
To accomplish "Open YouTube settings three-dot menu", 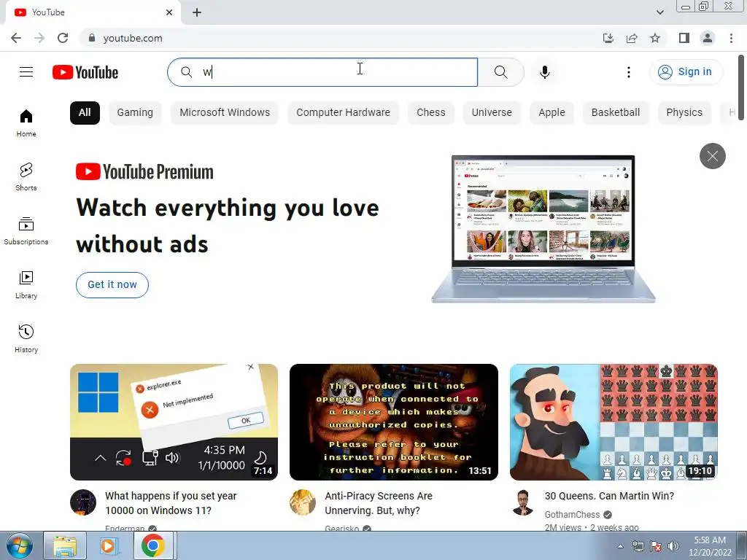I will click(628, 72).
